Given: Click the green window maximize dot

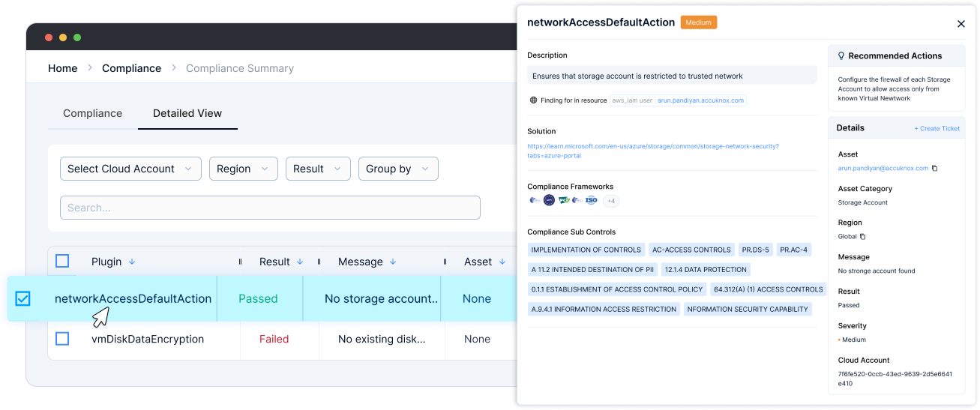Looking at the screenshot, I should point(77,37).
